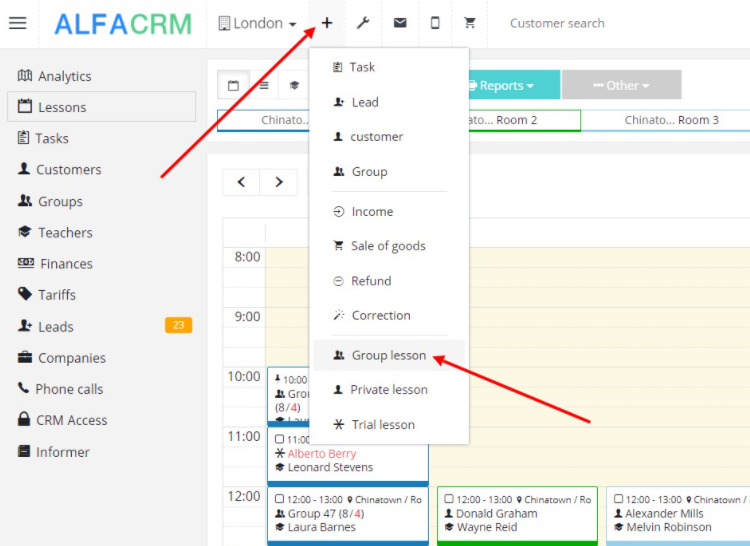The width and height of the screenshot is (750, 546).
Task: Open teacher Laura Barnes
Action: click(321, 527)
